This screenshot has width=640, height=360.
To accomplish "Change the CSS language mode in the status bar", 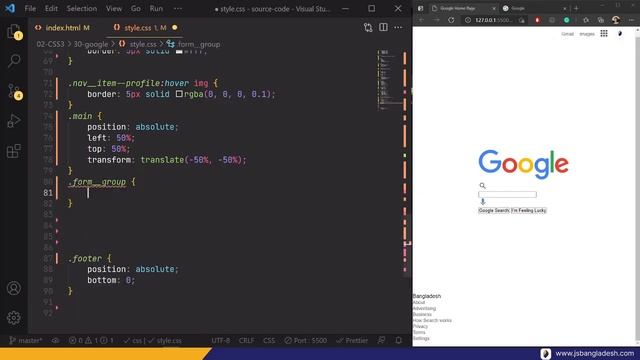I will tap(269, 340).
